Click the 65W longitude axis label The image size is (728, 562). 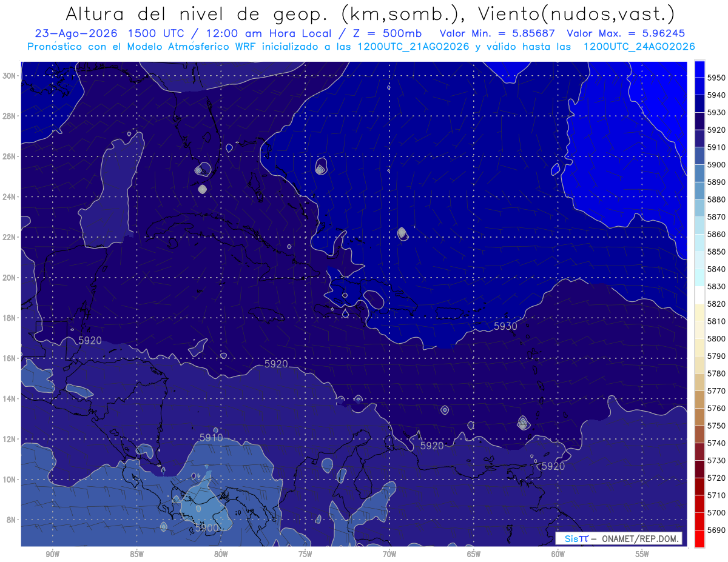click(474, 554)
